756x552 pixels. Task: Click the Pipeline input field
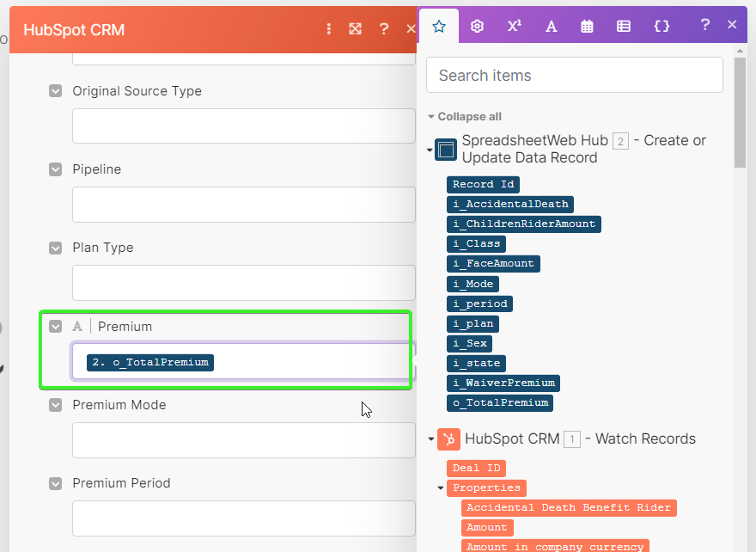(243, 204)
